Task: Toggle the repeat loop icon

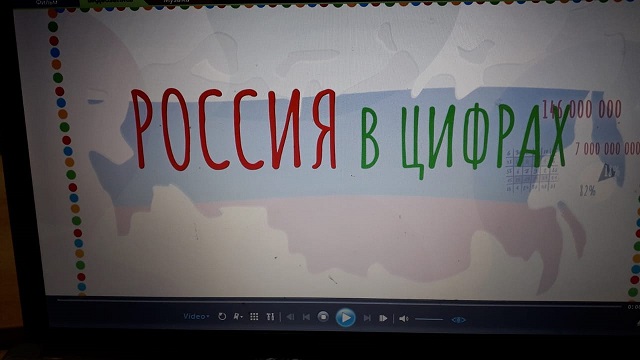Action: tap(222, 316)
